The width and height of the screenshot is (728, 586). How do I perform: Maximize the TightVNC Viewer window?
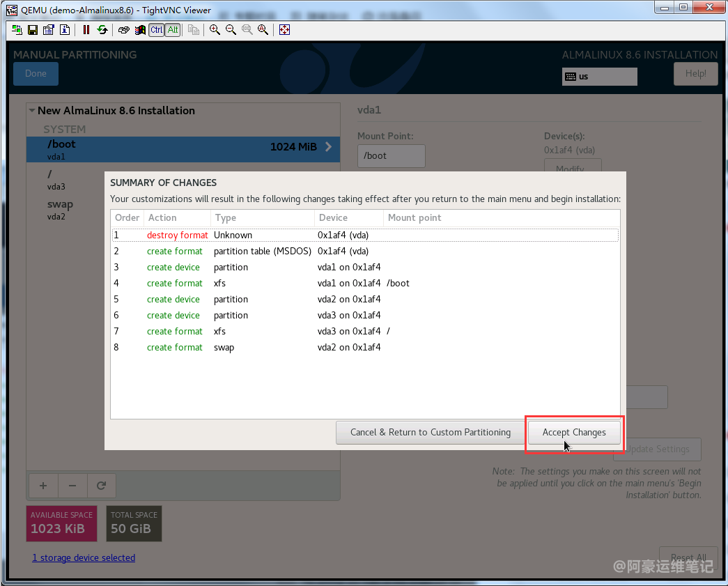pos(683,7)
